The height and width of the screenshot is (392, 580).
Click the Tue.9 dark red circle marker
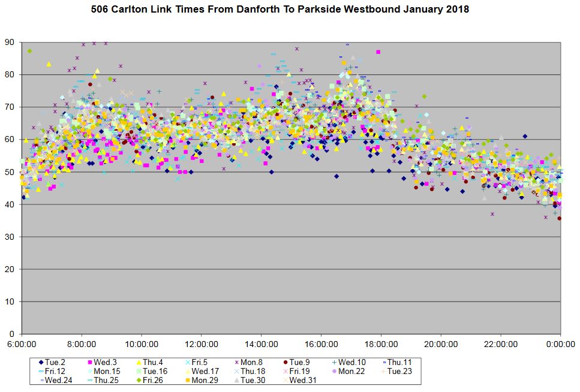click(x=284, y=363)
